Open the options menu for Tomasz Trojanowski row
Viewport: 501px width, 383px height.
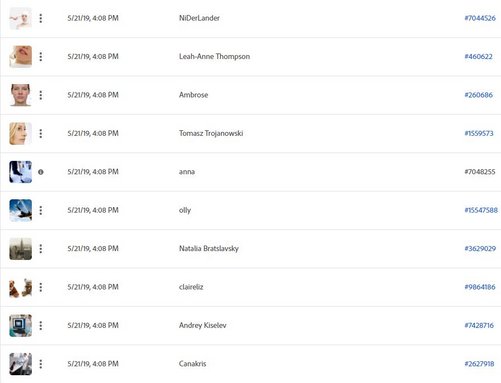click(41, 134)
